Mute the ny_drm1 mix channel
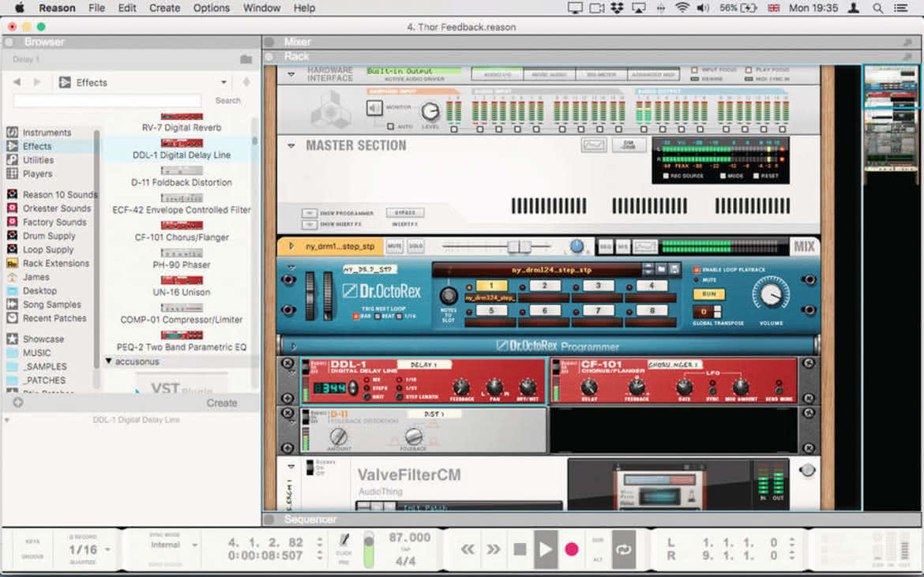The height and width of the screenshot is (577, 924). [x=394, y=247]
